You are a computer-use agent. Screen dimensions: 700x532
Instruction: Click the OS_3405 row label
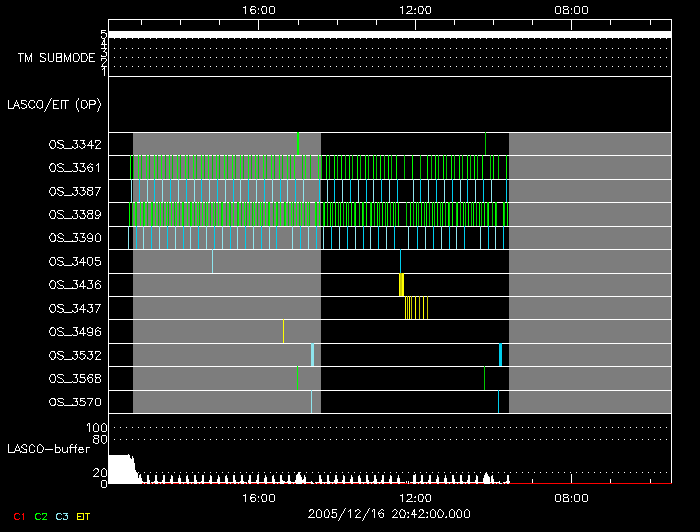pyautogui.click(x=75, y=262)
